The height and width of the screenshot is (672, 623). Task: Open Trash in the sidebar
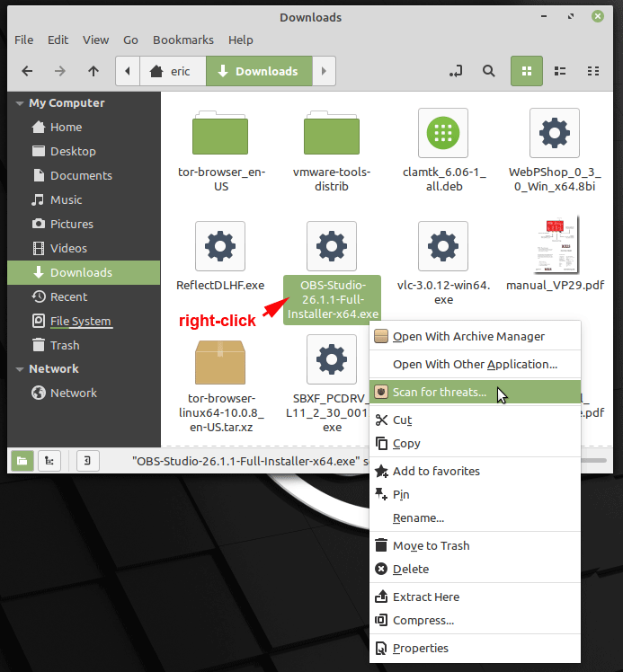click(x=84, y=345)
